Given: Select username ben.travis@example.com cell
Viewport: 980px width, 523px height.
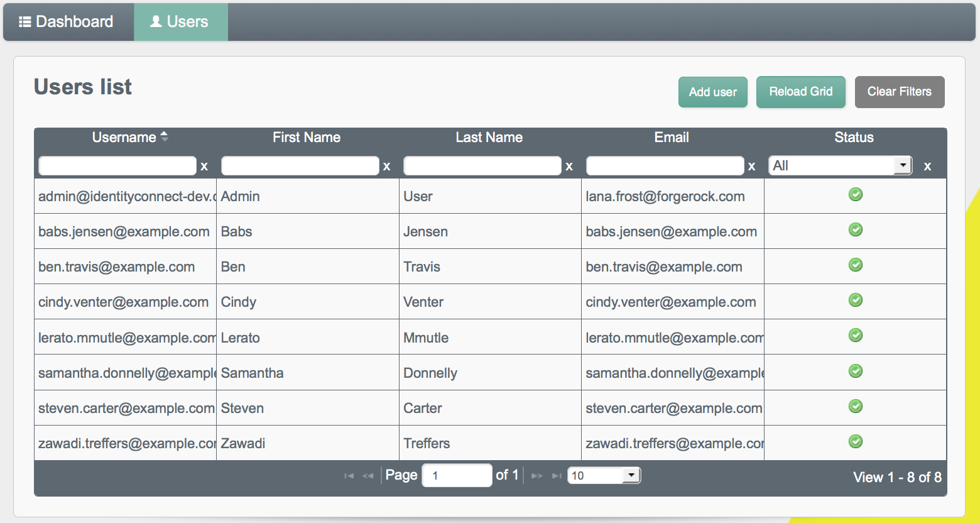Looking at the screenshot, I should point(126,267).
